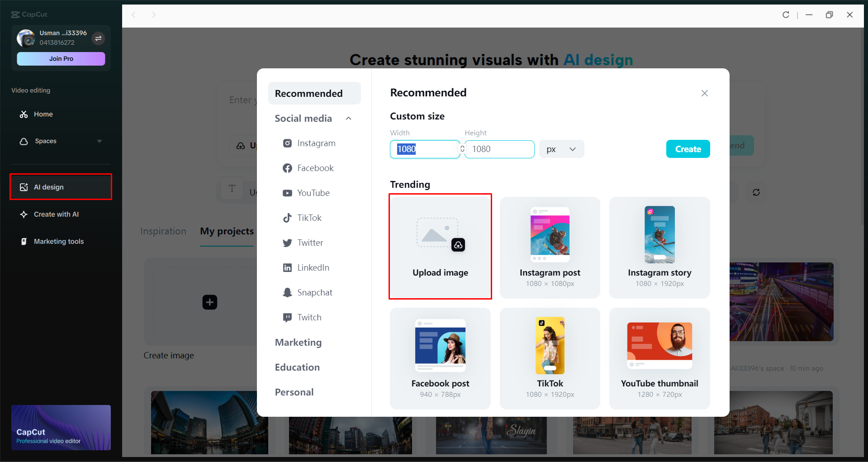Click the Join Pro button
868x462 pixels.
[x=61, y=59]
